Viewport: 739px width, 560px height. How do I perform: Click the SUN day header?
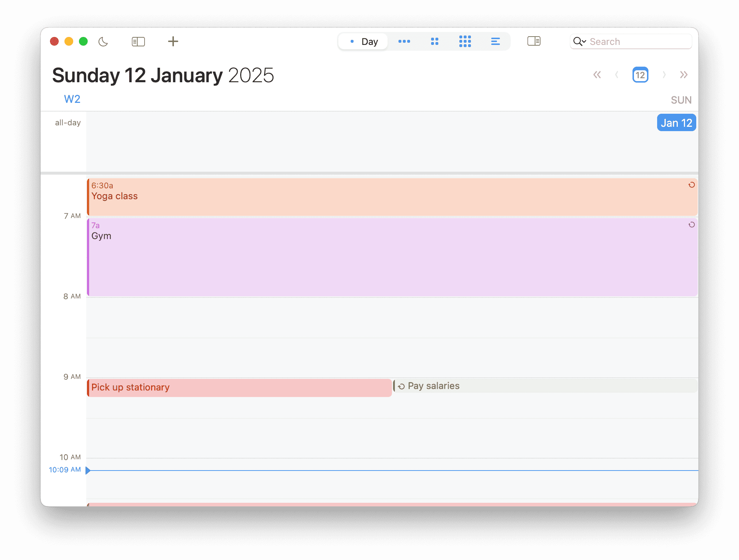click(681, 100)
